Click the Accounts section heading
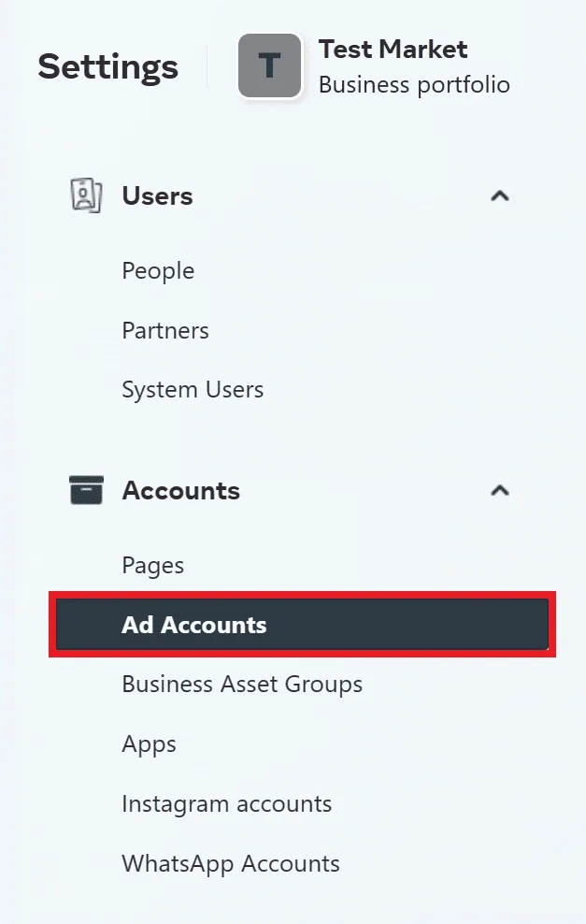The image size is (586, 924). tap(180, 491)
